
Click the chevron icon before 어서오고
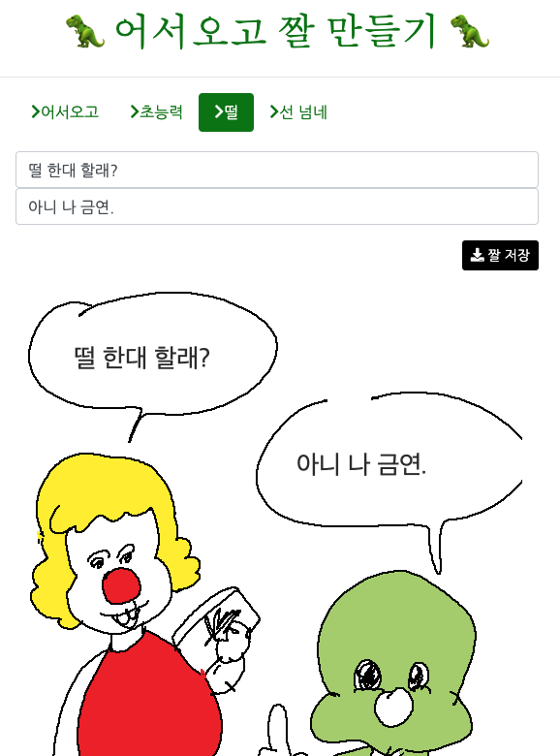point(35,111)
